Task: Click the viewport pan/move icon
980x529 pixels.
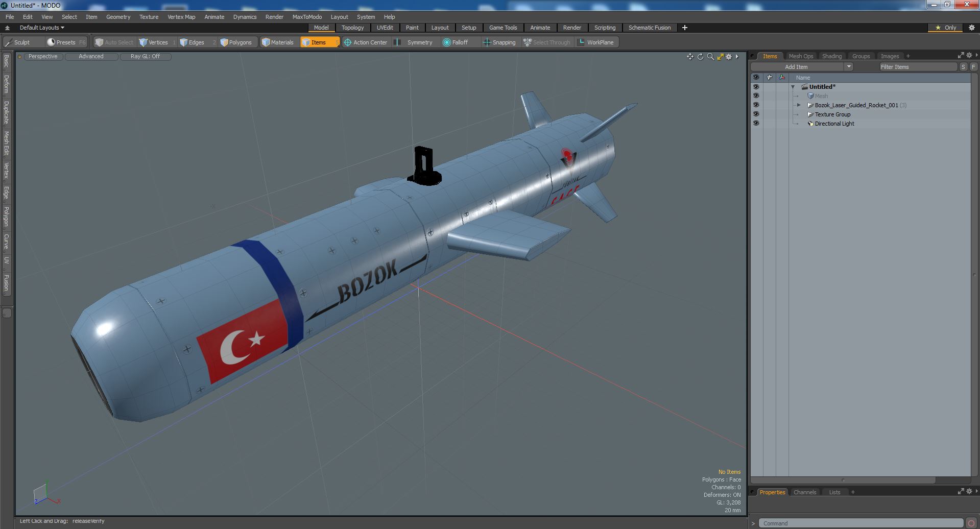Action: point(690,57)
